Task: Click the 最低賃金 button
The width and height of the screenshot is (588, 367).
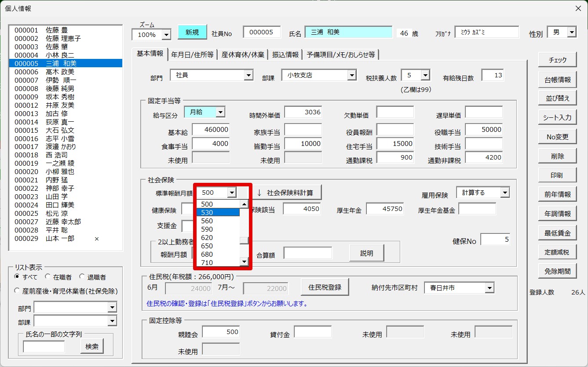Action: 557,233
